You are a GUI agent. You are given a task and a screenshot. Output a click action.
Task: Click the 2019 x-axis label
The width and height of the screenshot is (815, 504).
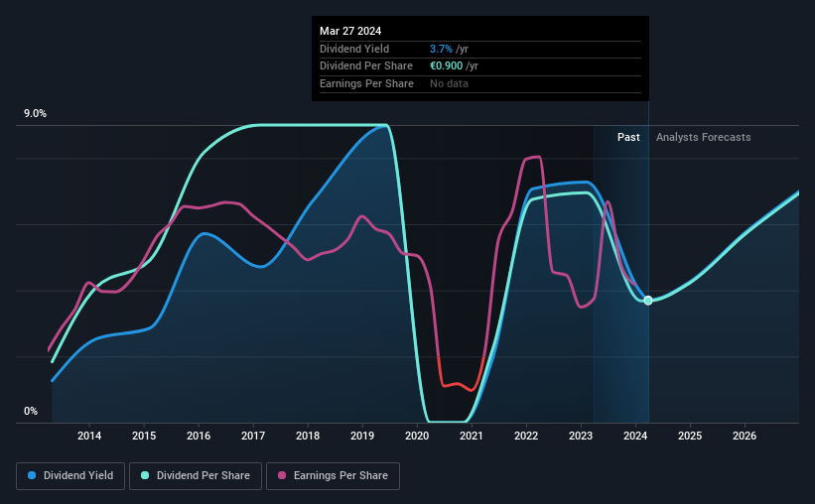(362, 436)
